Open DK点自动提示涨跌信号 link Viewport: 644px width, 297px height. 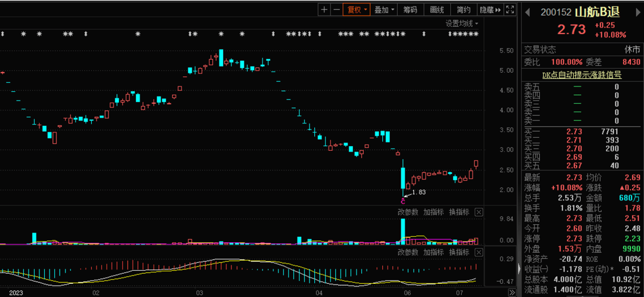[x=581, y=75]
